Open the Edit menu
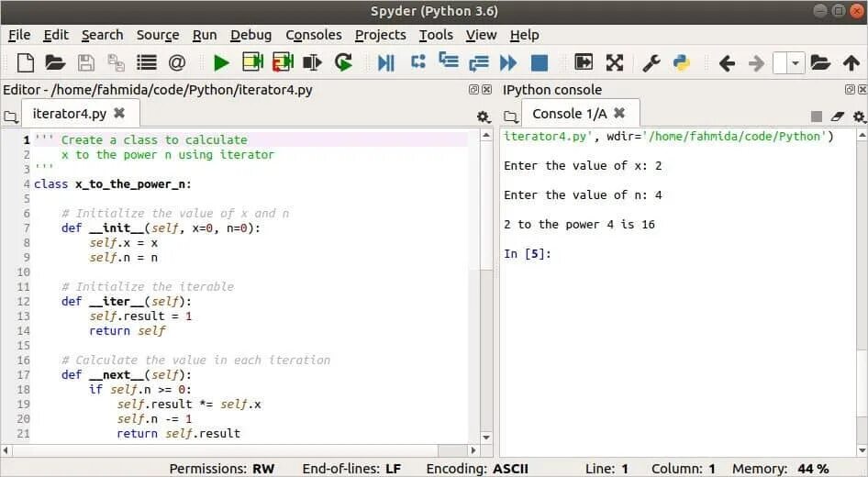This screenshot has width=868, height=477. tap(56, 35)
